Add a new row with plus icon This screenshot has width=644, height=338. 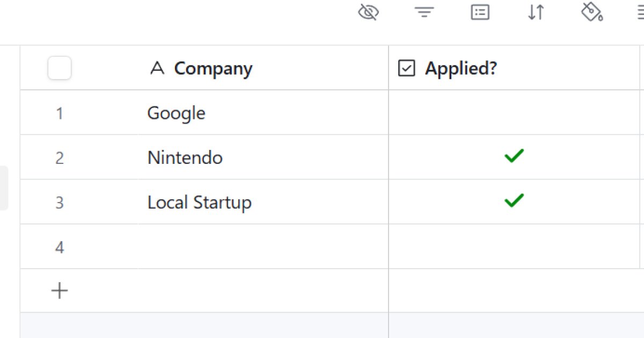tap(59, 291)
